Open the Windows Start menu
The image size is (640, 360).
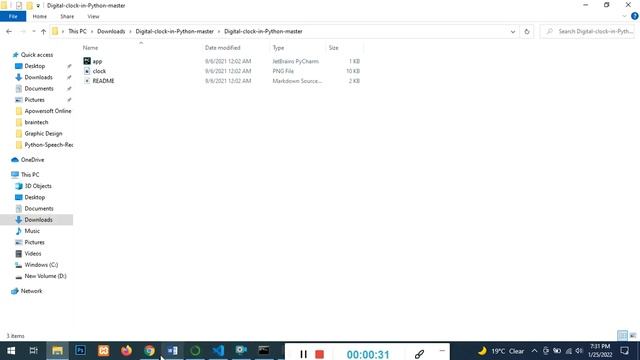tap(11, 351)
